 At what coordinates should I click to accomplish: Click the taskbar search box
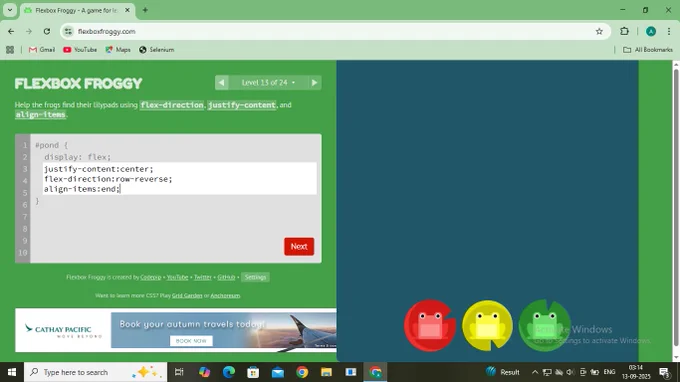tap(95, 372)
